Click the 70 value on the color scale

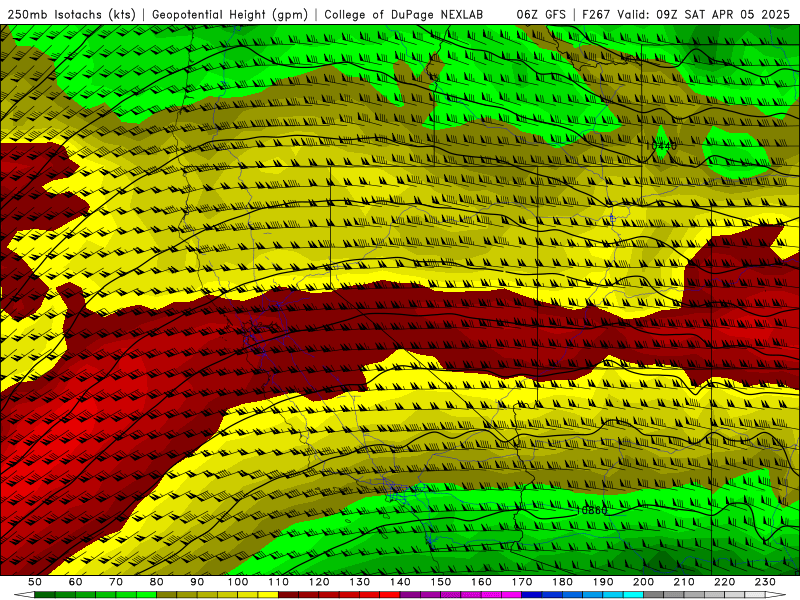[x=116, y=582]
